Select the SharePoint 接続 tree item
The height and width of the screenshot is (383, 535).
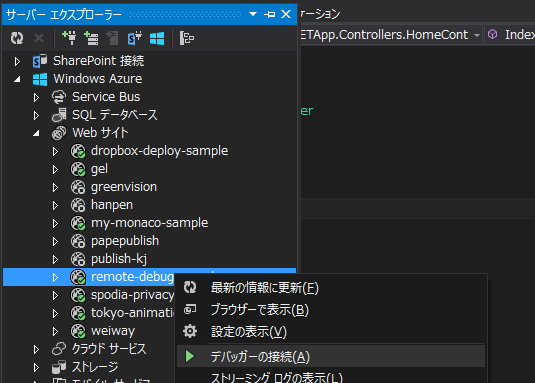click(99, 61)
